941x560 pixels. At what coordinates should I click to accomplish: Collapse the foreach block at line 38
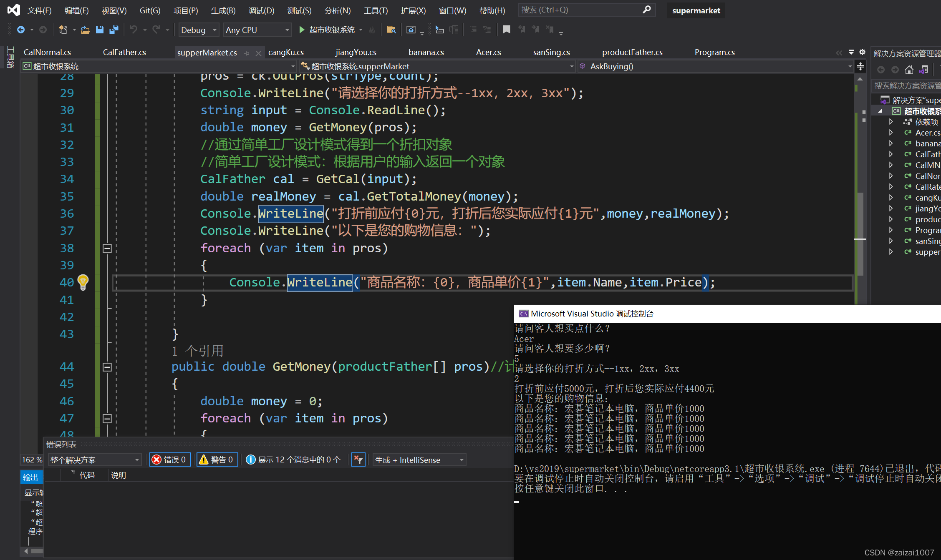(107, 248)
